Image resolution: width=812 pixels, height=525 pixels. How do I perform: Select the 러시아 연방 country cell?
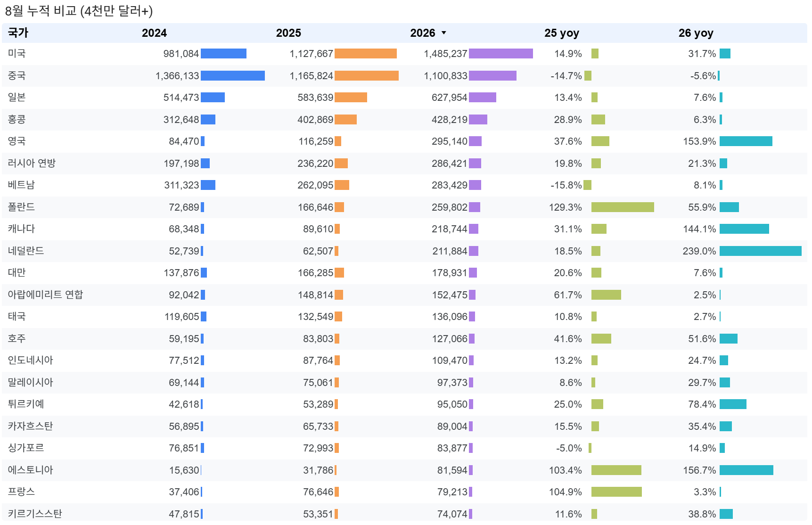32,163
